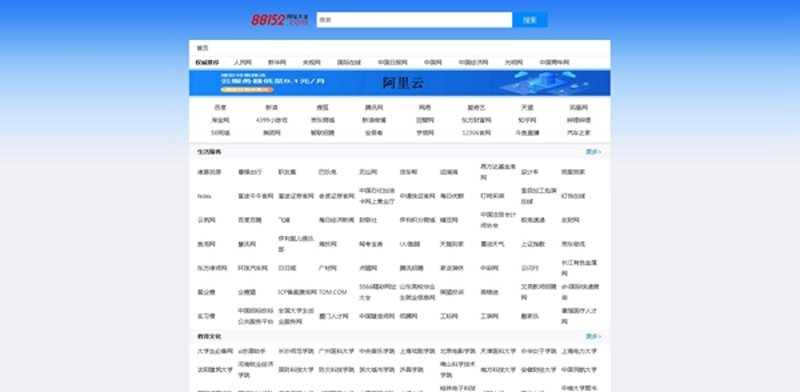Screen dimensions: 800x392
Task: Open the 58同城 link
Action: tap(220, 133)
